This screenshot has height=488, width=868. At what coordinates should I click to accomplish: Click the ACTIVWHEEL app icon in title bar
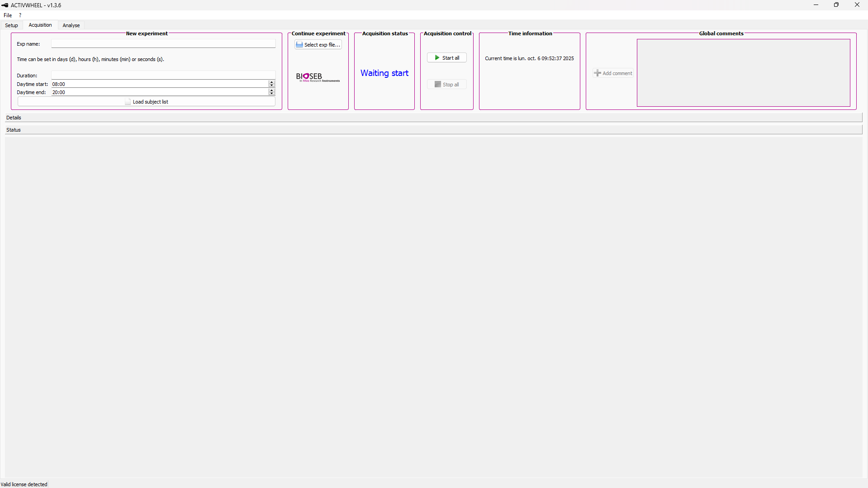point(5,5)
